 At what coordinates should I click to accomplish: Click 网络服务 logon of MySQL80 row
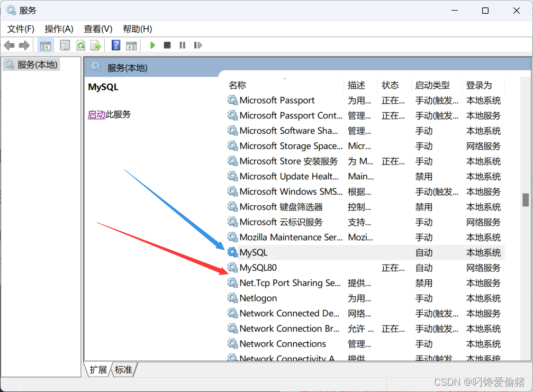pyautogui.click(x=483, y=268)
